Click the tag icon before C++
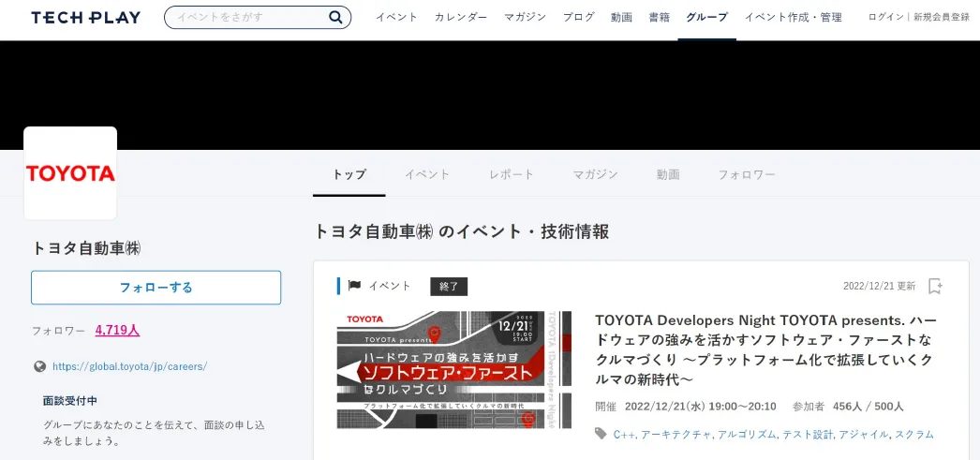 point(601,434)
